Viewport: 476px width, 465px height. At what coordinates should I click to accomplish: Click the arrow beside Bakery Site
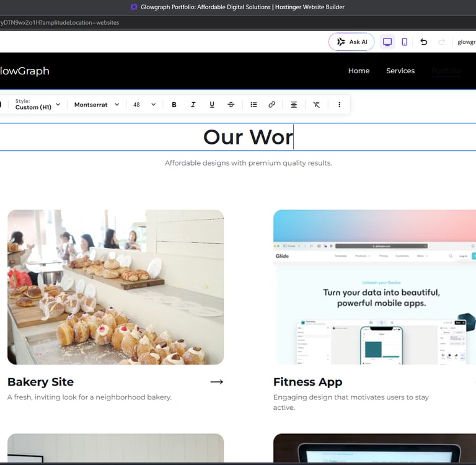pyautogui.click(x=217, y=382)
